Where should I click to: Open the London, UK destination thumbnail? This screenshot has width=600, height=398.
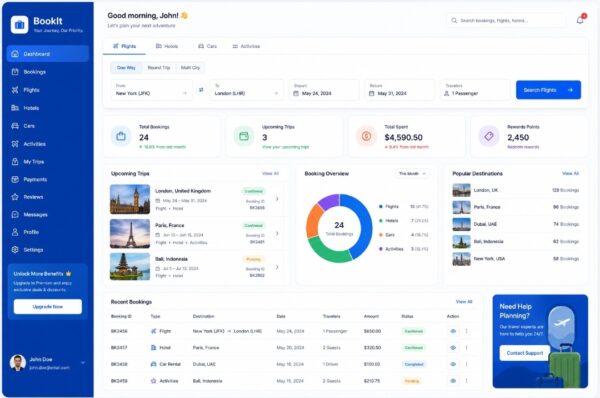pos(461,190)
